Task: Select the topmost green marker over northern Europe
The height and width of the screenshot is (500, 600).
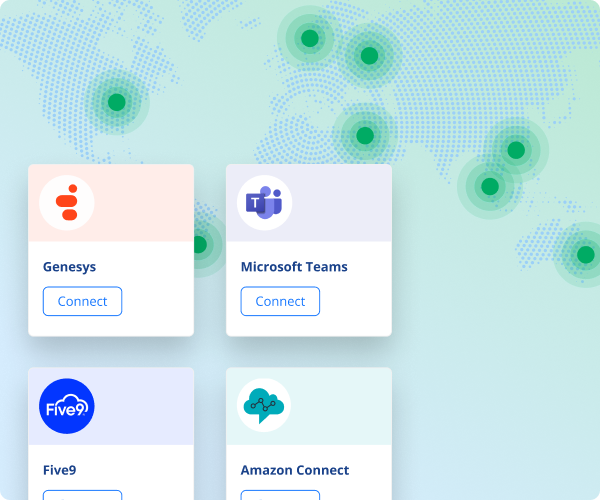Action: [x=310, y=39]
